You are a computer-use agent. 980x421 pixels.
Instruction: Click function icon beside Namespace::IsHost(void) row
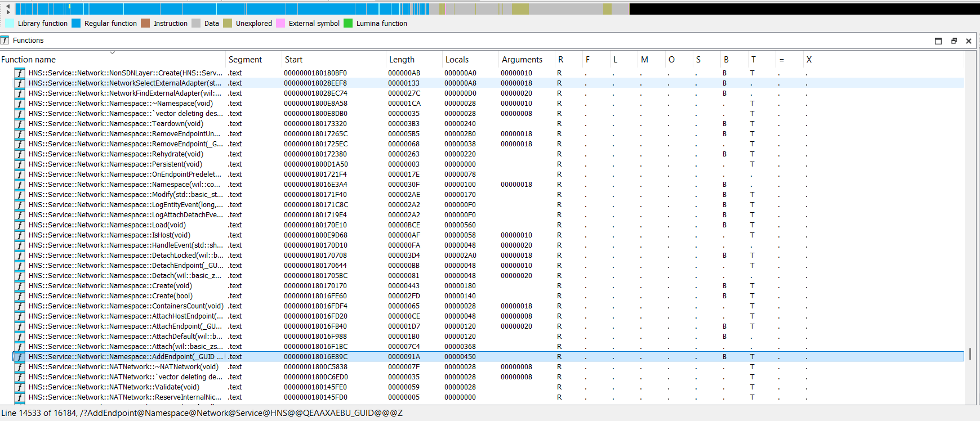[20, 235]
